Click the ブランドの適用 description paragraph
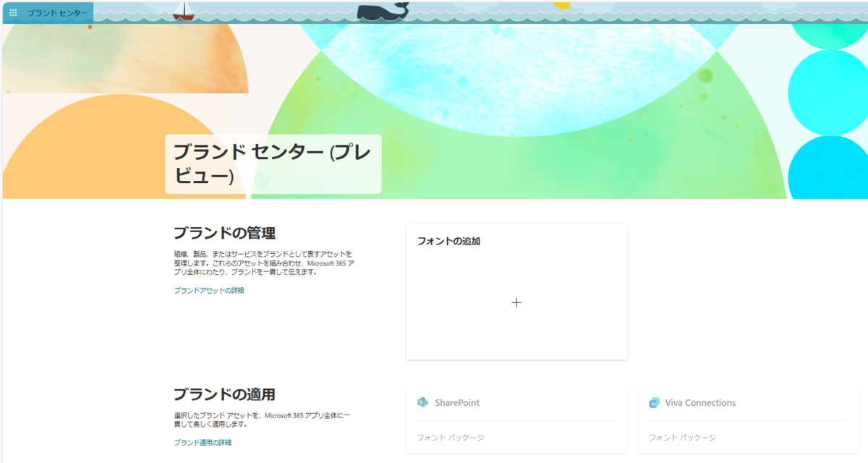868x463 pixels. click(x=263, y=420)
